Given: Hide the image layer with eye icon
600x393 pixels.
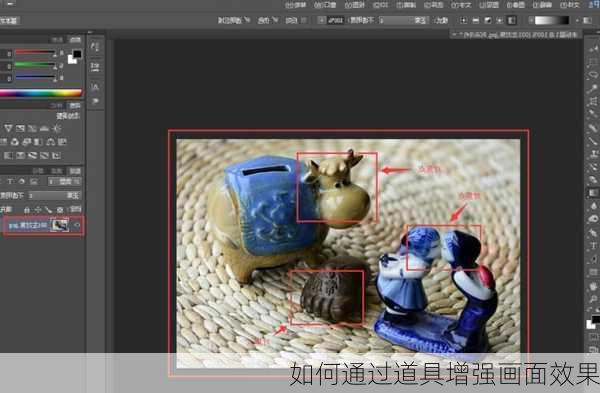Looking at the screenshot, I should (77, 225).
